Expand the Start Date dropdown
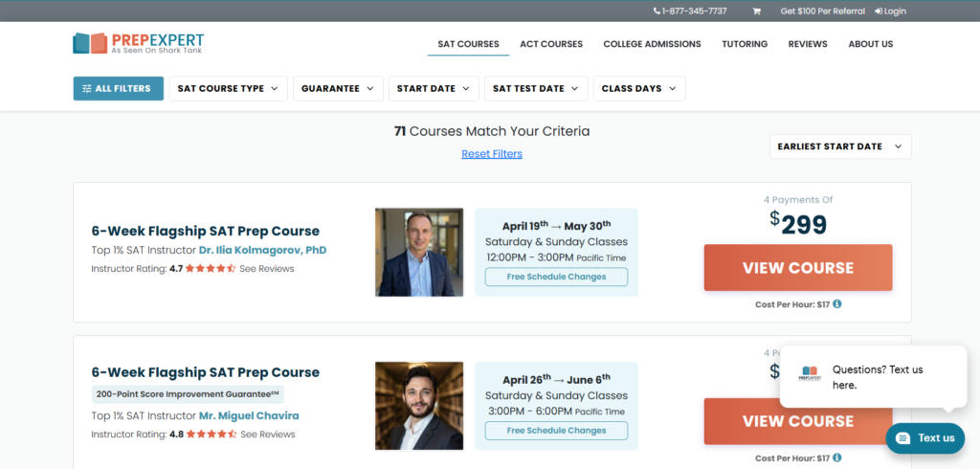 pyautogui.click(x=434, y=88)
